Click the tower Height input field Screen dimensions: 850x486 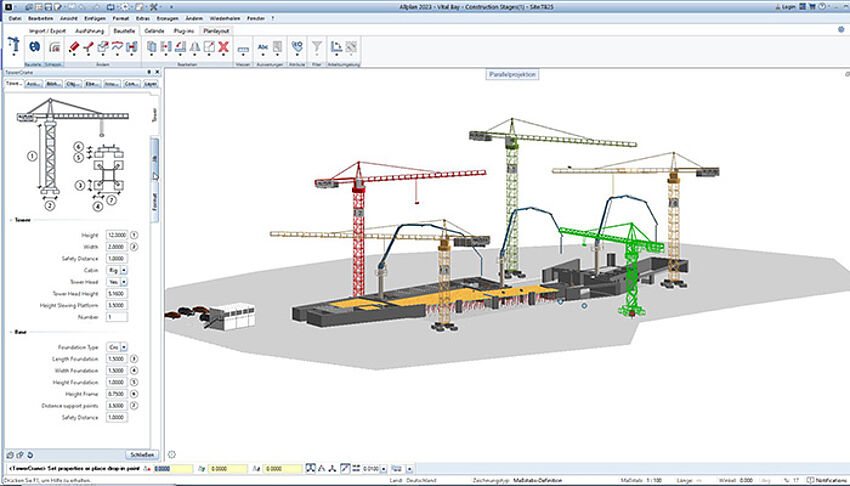click(x=115, y=234)
